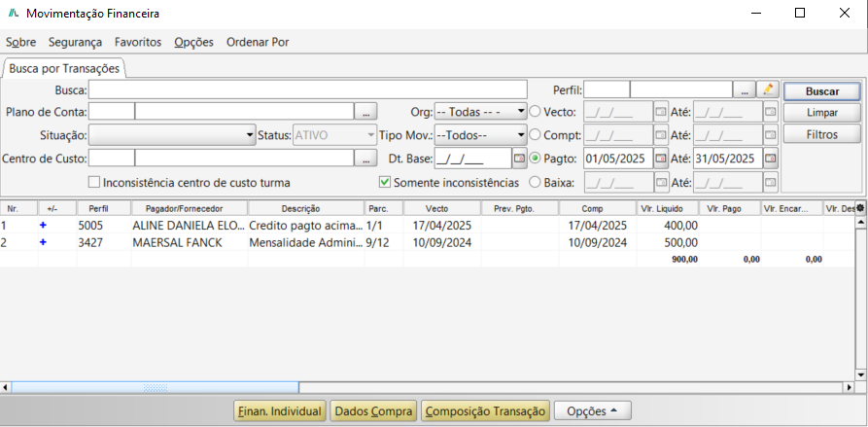
Task: Click the vertical scrollbar down arrow
Action: click(x=860, y=374)
